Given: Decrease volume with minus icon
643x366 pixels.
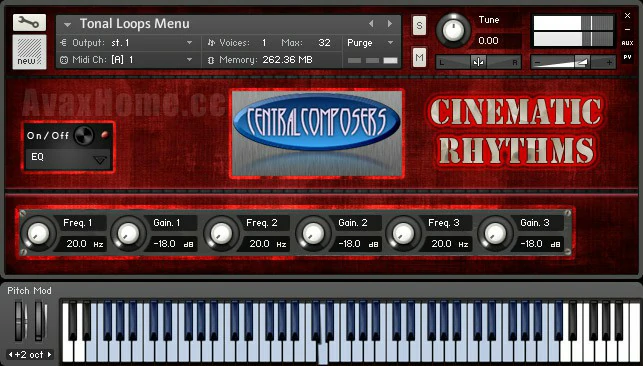Looking at the screenshot, I should click(538, 63).
